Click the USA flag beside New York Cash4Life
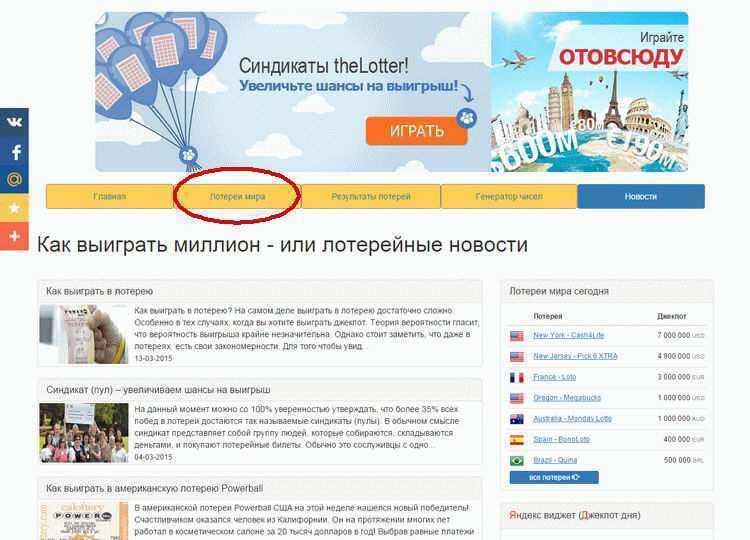The height and width of the screenshot is (540, 750). pyautogui.click(x=517, y=336)
